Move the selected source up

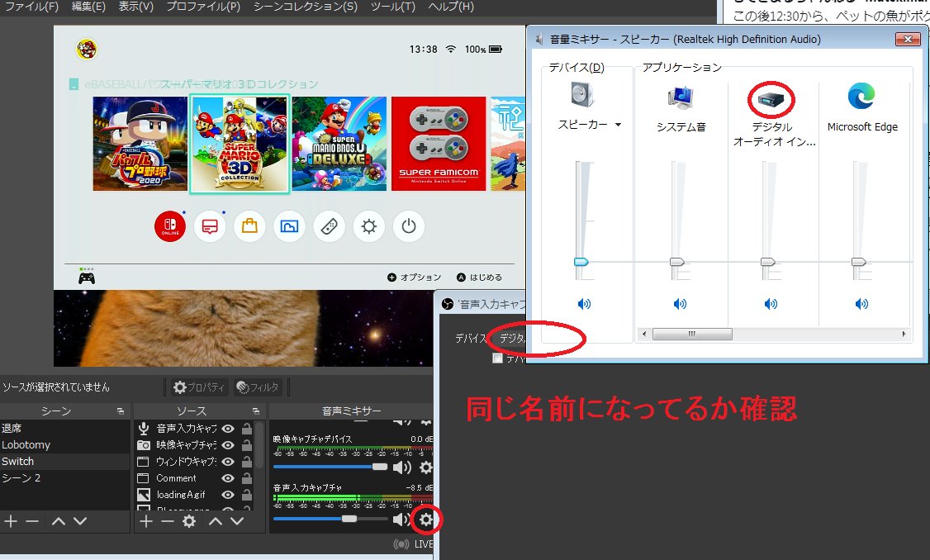(216, 521)
